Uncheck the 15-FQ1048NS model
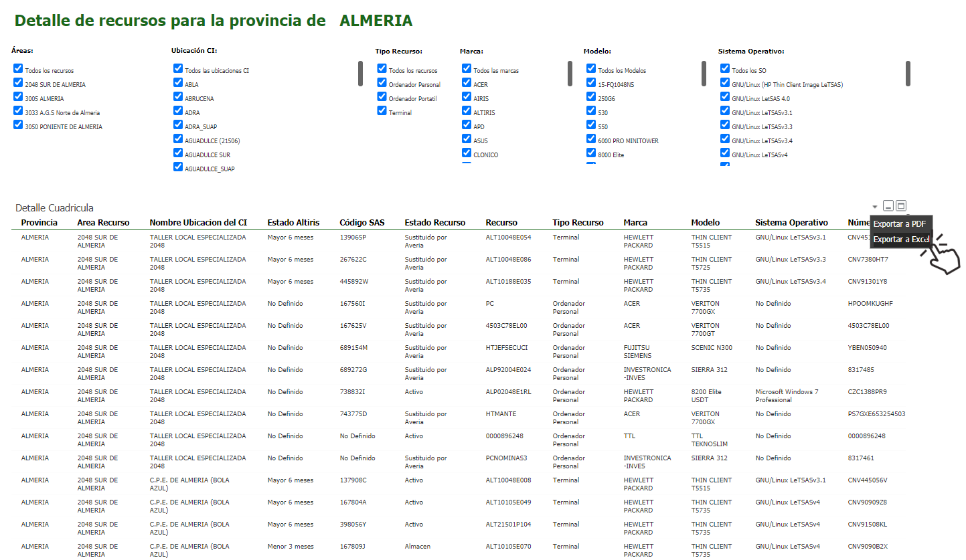Viewport: 966px width, 560px height. tap(591, 82)
